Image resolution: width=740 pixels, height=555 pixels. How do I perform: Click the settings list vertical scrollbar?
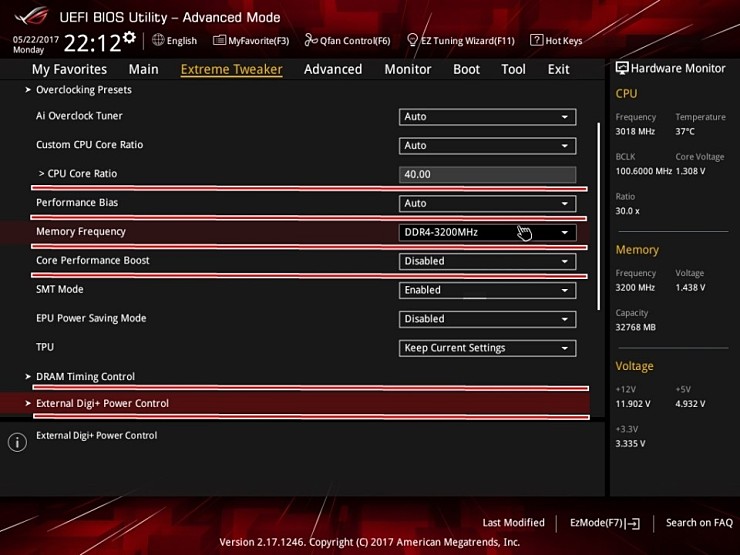click(x=599, y=216)
